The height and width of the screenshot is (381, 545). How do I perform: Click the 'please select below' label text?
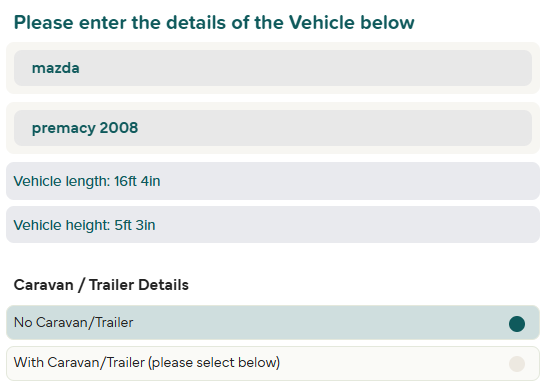214,363
